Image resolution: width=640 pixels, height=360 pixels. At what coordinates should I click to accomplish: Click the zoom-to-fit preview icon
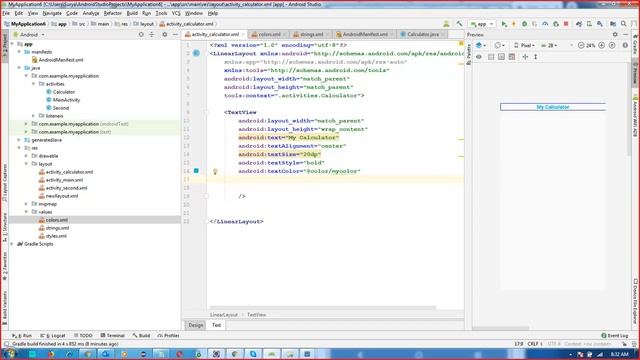click(612, 45)
